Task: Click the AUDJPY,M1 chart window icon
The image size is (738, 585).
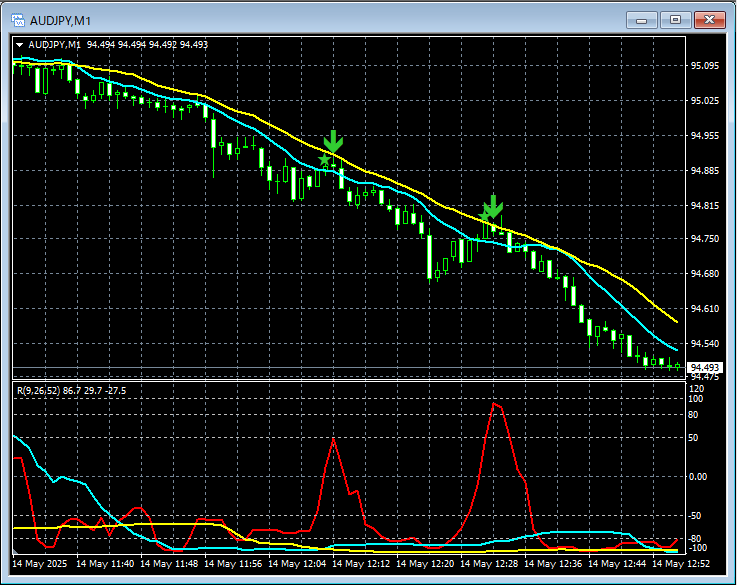Action: click(18, 20)
